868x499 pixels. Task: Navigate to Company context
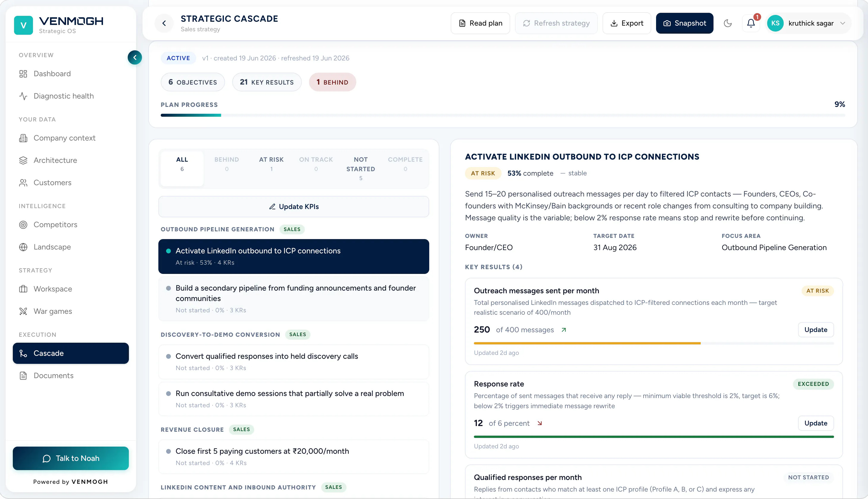(71, 138)
